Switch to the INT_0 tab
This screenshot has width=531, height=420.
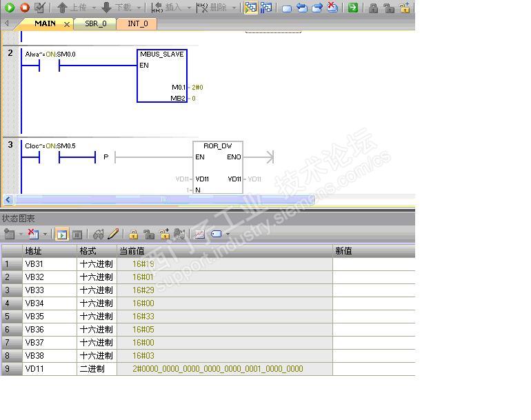[x=137, y=23]
